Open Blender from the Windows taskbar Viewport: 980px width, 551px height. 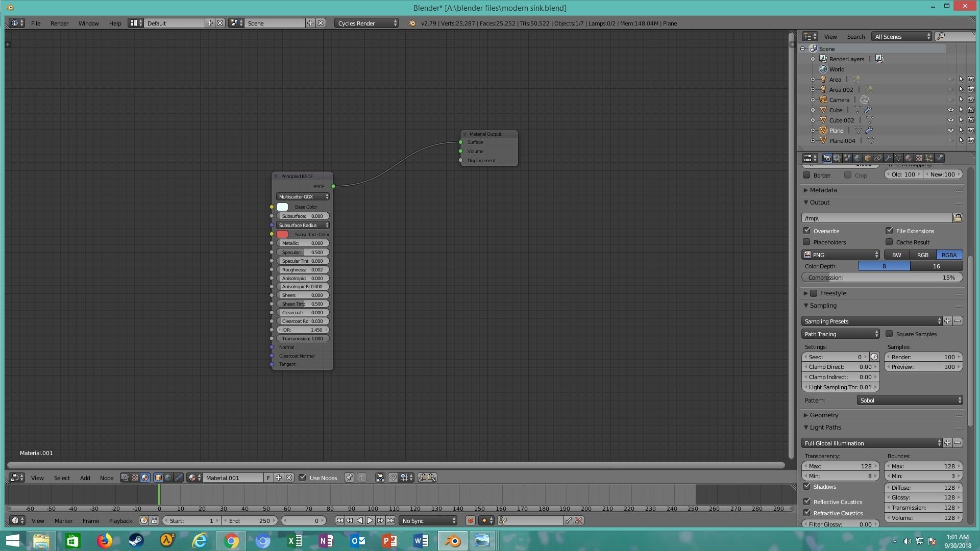coord(452,541)
